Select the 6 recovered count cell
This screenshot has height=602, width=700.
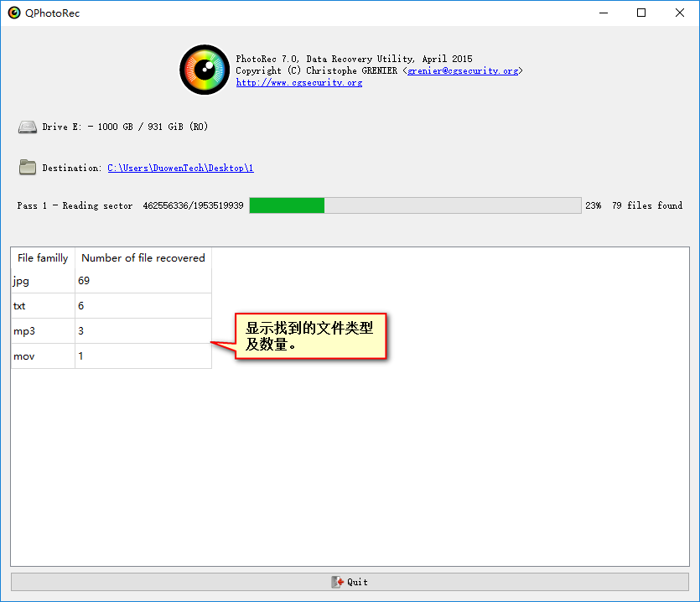143,306
